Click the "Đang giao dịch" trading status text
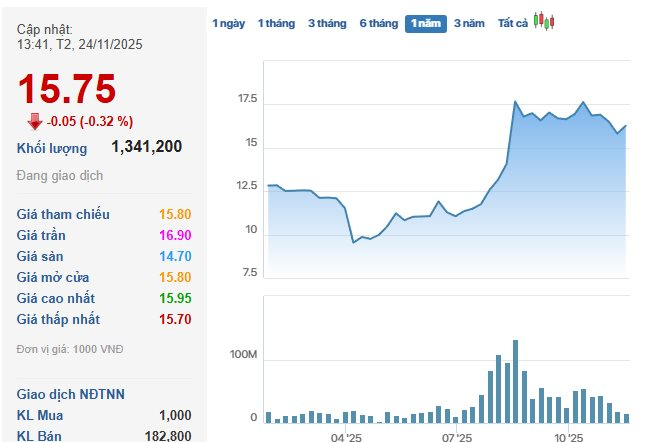This screenshot has width=648, height=442. (x=59, y=176)
